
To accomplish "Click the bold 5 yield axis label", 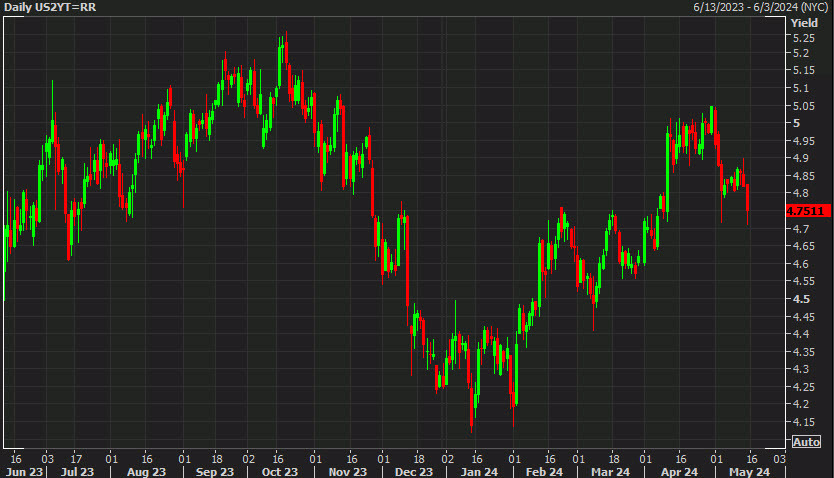I will click(796, 123).
